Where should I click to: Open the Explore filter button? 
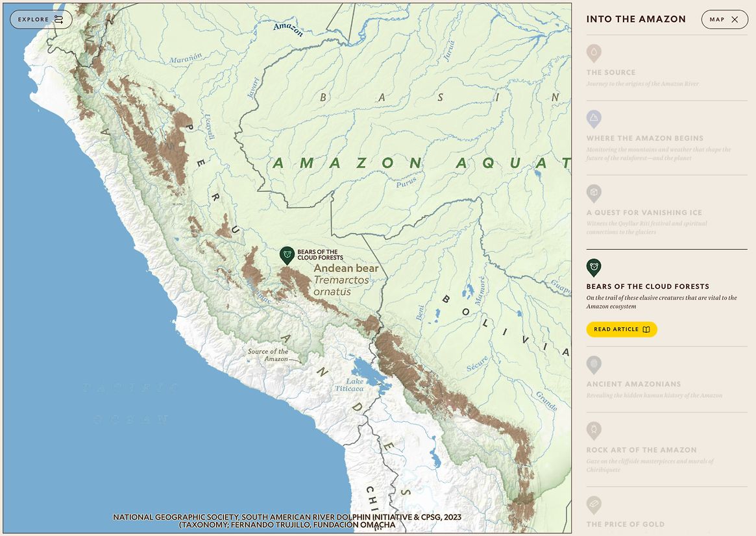click(x=40, y=19)
